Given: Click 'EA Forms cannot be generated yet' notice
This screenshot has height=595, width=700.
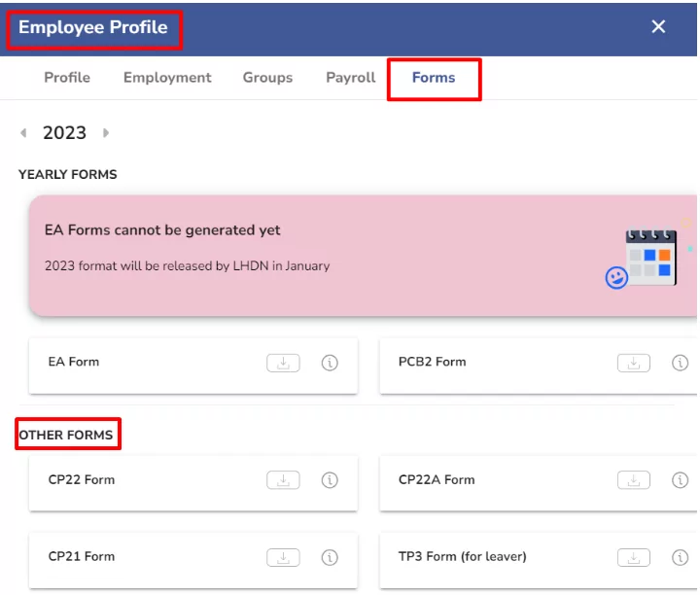Looking at the screenshot, I should (x=162, y=230).
